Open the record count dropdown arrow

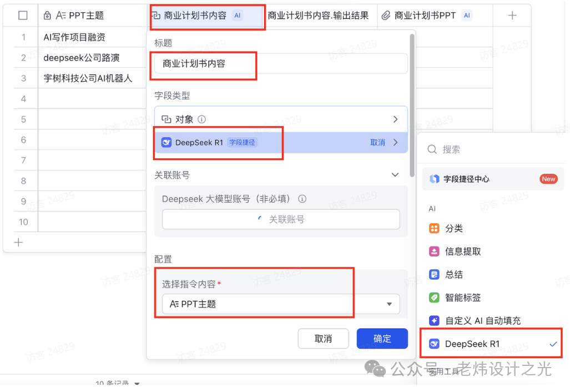pyautogui.click(x=137, y=383)
